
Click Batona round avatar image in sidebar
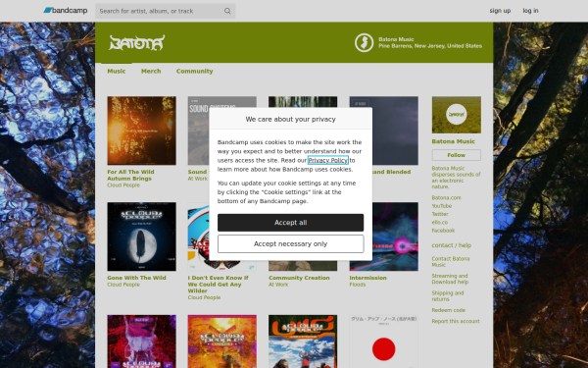point(456,115)
